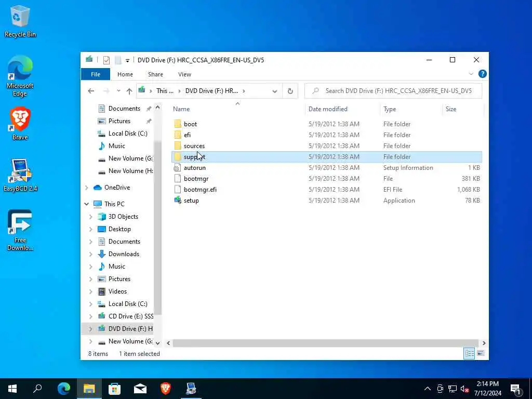This screenshot has height=399, width=532.
Task: Open Free Download desktop shortcut
Action: (20, 230)
